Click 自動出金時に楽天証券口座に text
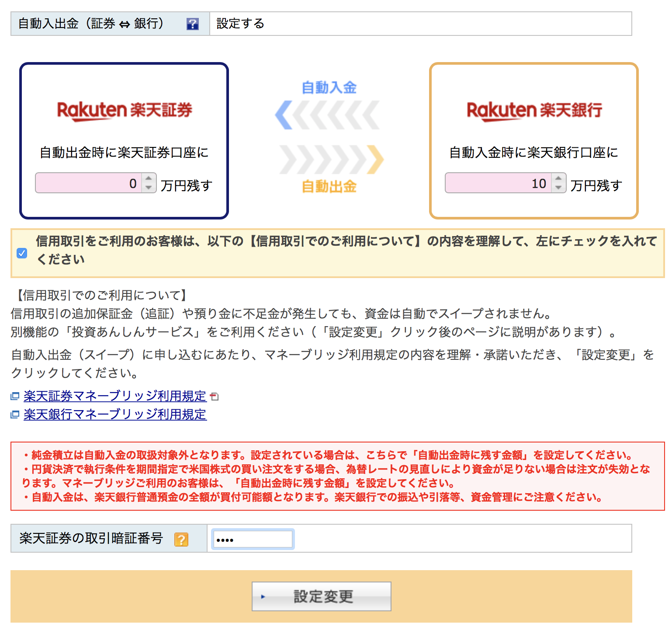672x634 pixels. [125, 153]
